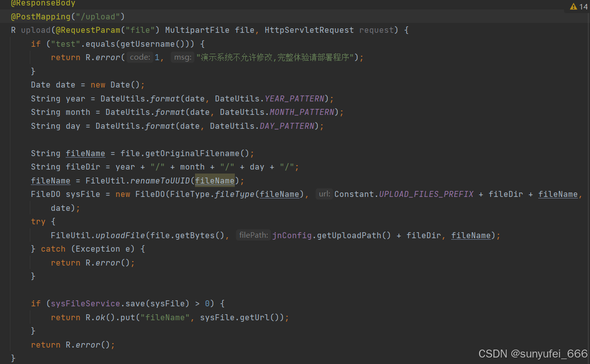Screen dimensions: 590x364
Task: Click the fileDir variable declaration
Action: point(83,167)
